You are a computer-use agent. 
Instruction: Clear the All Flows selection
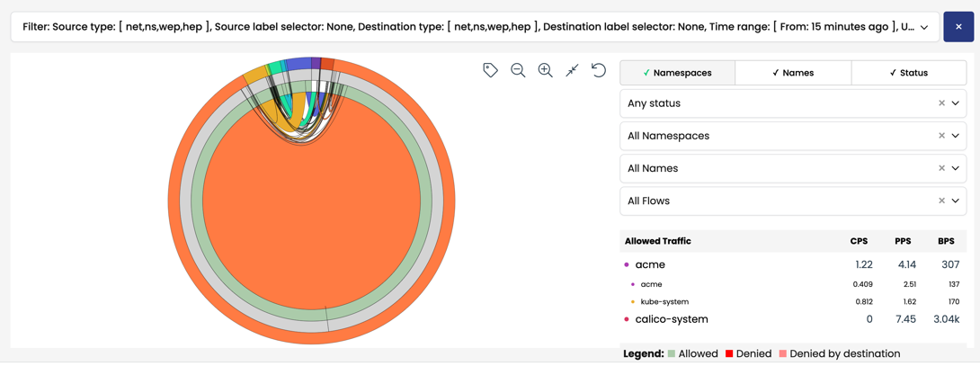[941, 201]
